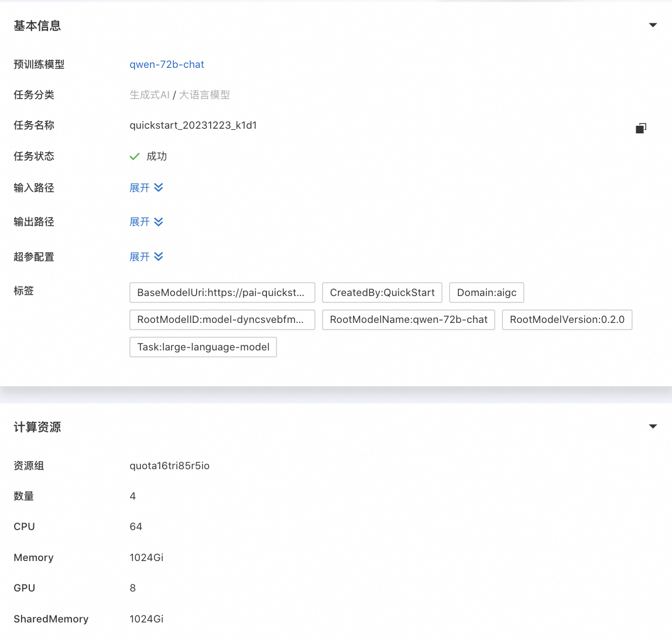
Task: Click the green success checkmark icon
Action: [135, 156]
